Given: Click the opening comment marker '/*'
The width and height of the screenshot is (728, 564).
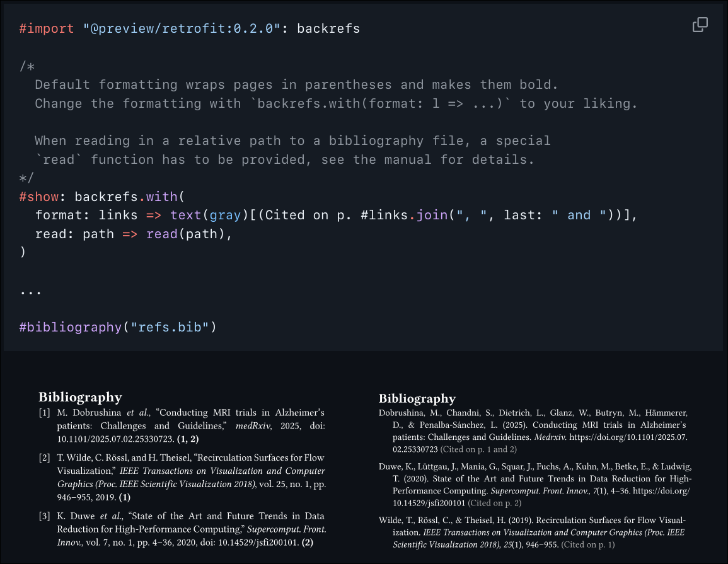Looking at the screenshot, I should tap(26, 66).
